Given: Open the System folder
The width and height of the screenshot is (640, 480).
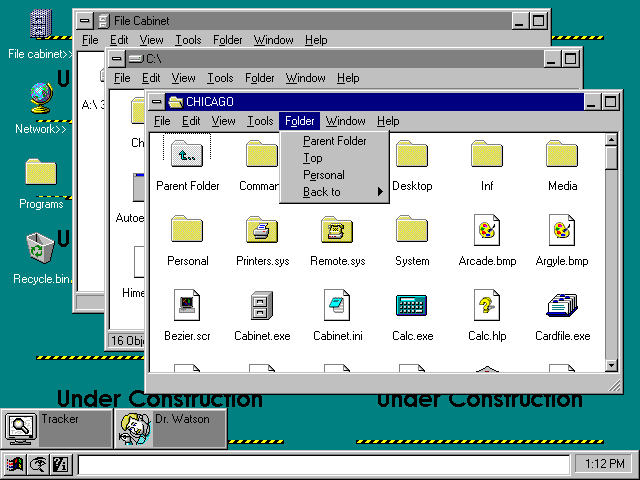Looking at the screenshot, I should (412, 229).
